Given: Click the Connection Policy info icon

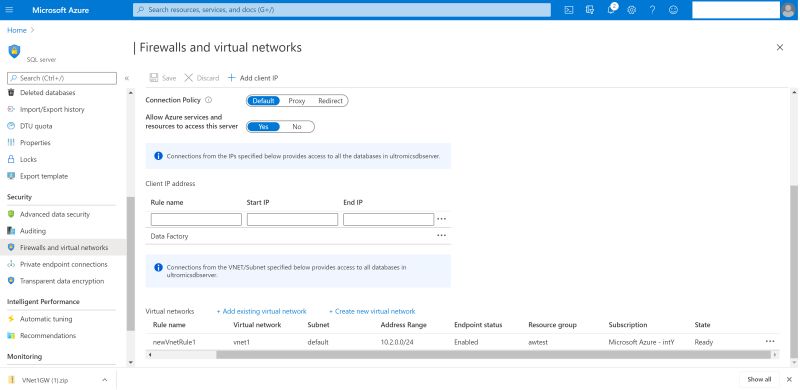Looking at the screenshot, I should point(208,100).
